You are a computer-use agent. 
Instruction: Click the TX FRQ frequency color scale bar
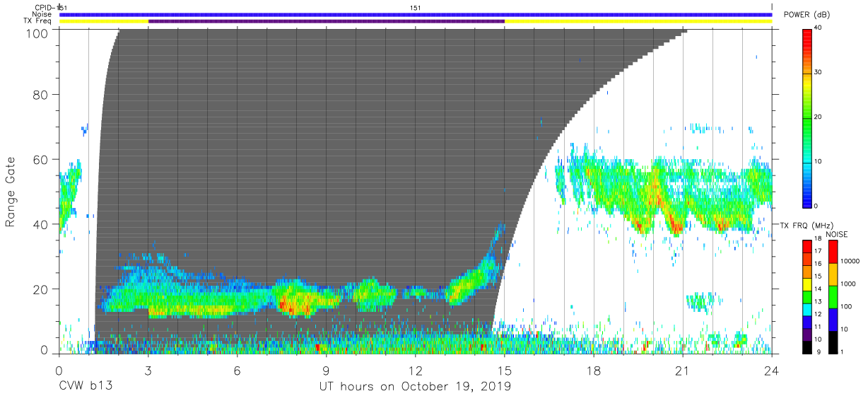(807, 296)
